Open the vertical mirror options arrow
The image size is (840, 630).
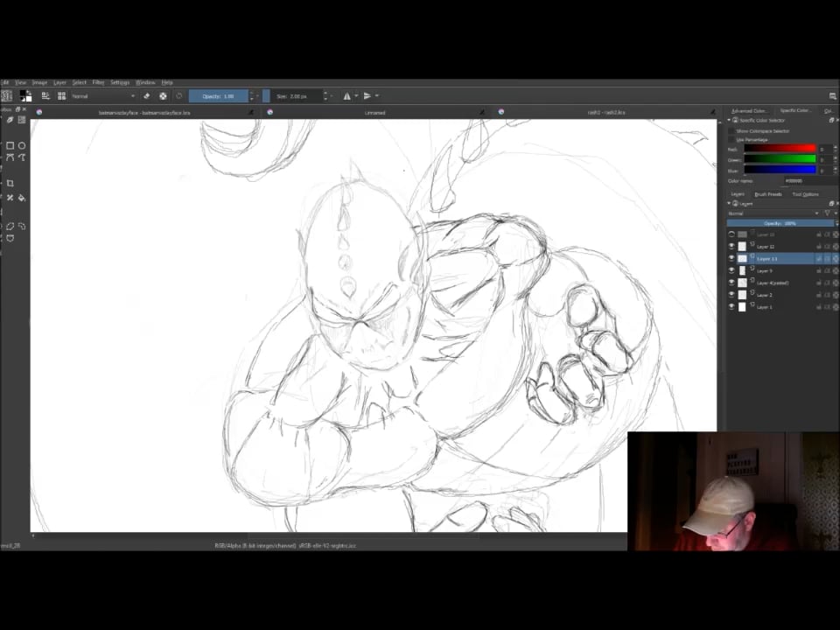(x=377, y=96)
